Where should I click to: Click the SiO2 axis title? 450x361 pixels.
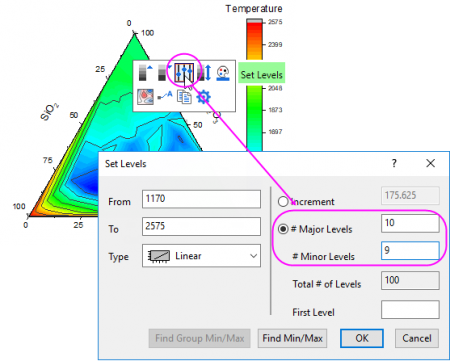pos(50,112)
